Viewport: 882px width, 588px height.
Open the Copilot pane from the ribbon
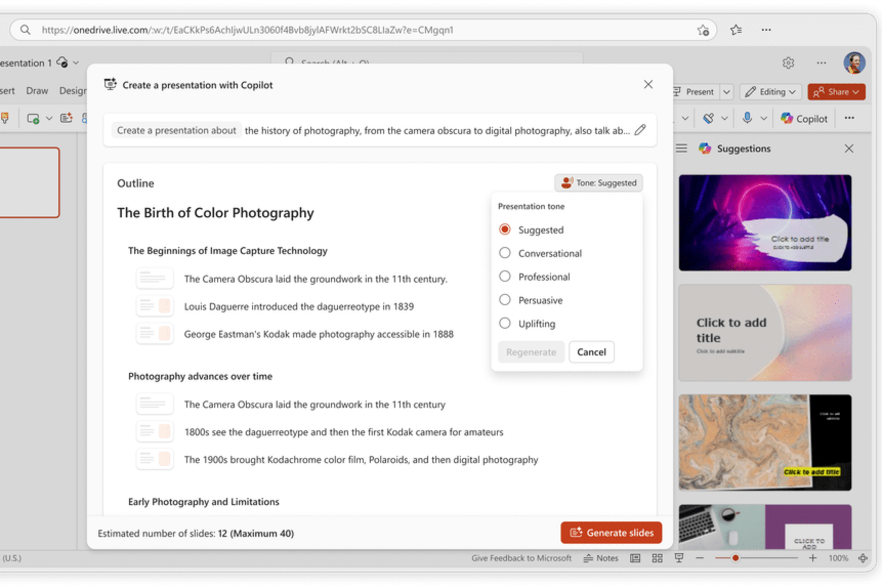click(804, 119)
